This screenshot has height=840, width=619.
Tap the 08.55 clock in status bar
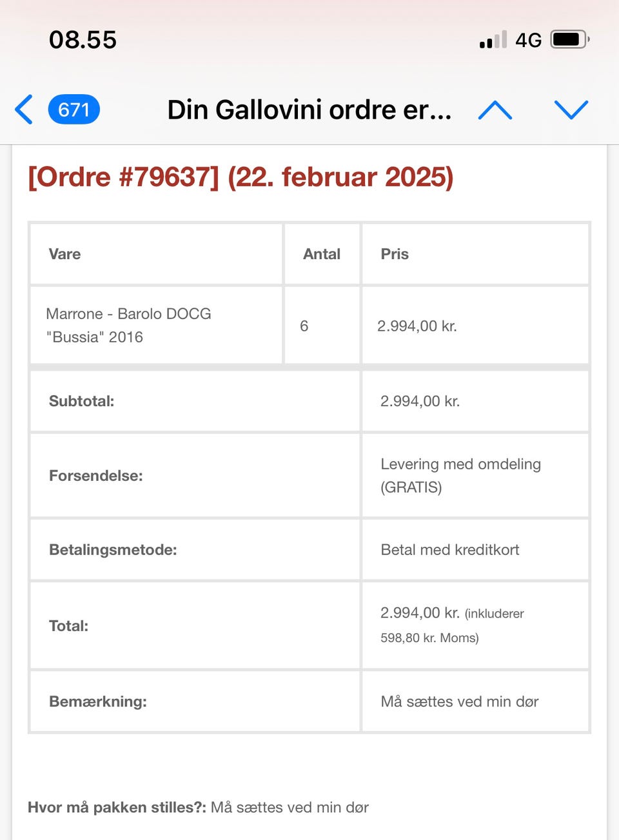[83, 40]
